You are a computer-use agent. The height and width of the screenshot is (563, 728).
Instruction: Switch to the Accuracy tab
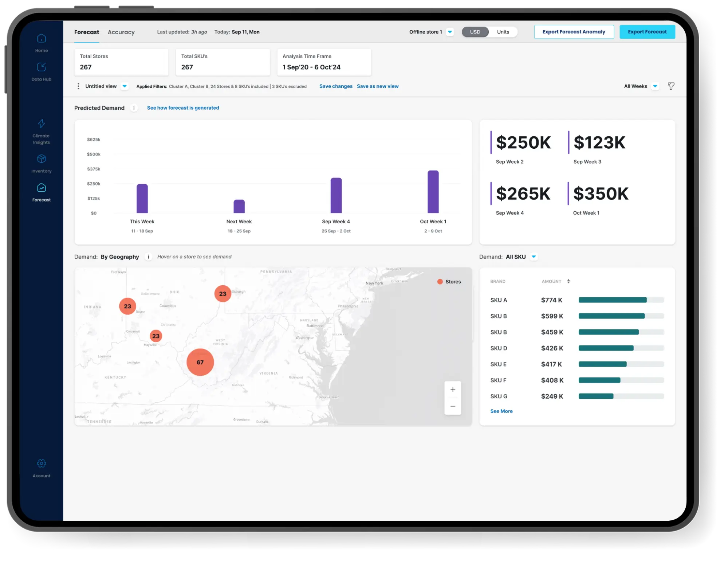(x=121, y=32)
